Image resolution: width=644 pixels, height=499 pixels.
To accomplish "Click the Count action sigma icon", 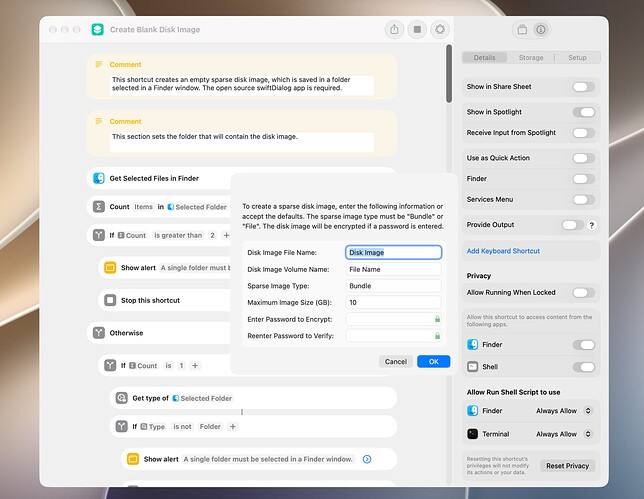I will coord(99,207).
